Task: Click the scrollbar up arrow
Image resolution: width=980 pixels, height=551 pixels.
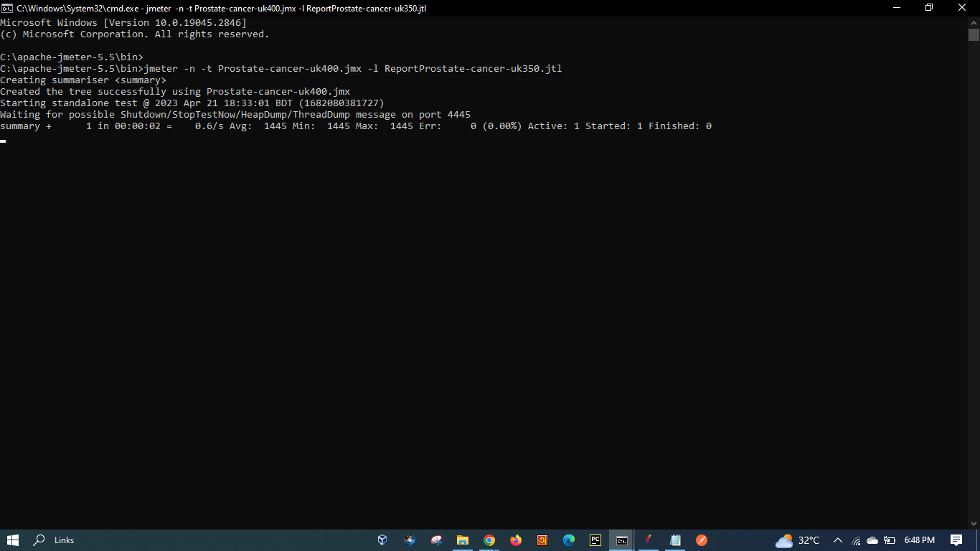Action: (974, 22)
